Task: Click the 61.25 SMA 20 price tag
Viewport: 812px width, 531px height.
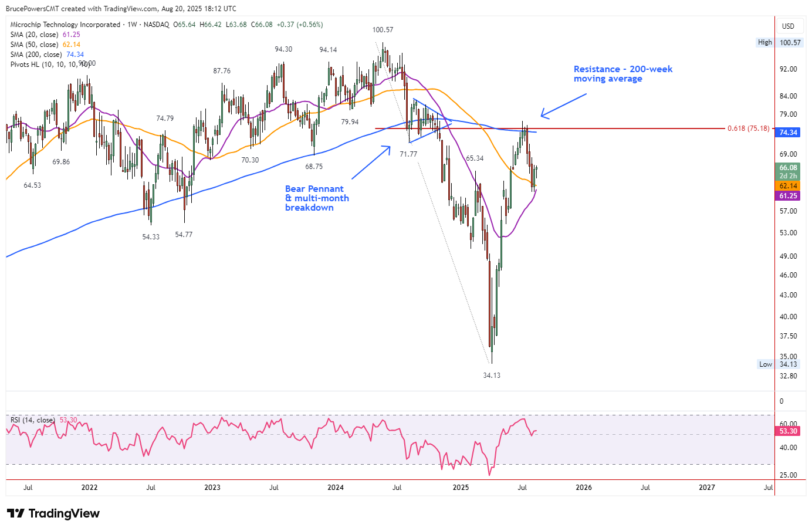Action: click(x=788, y=196)
